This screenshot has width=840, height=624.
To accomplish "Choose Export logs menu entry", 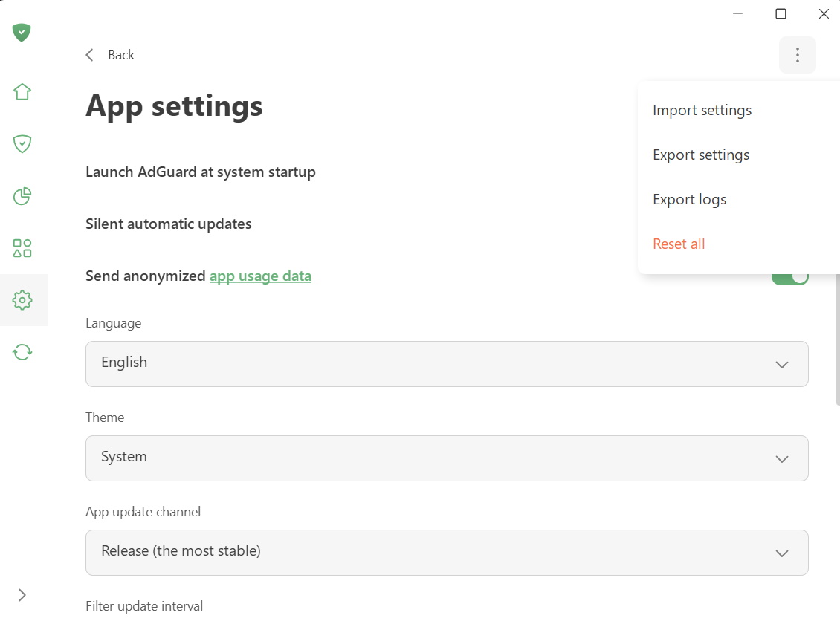I will click(689, 199).
